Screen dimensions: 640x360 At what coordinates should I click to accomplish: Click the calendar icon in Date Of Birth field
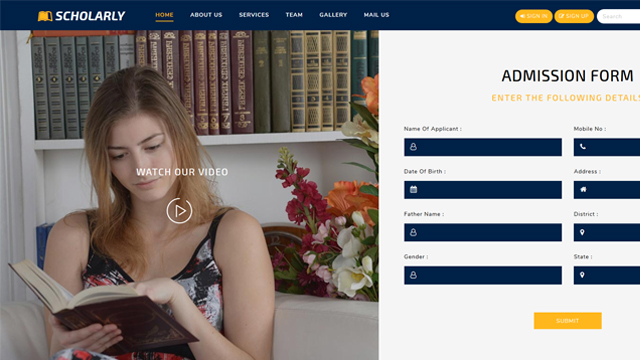(413, 189)
